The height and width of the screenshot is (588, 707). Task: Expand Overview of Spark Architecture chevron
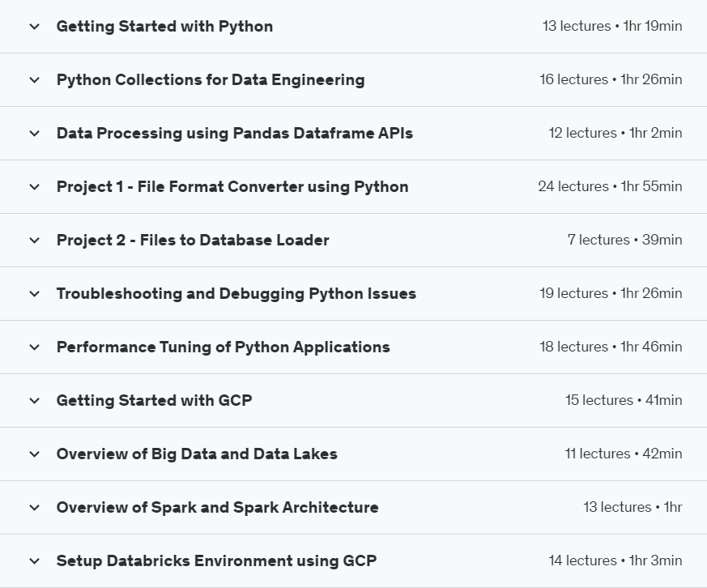click(34, 508)
